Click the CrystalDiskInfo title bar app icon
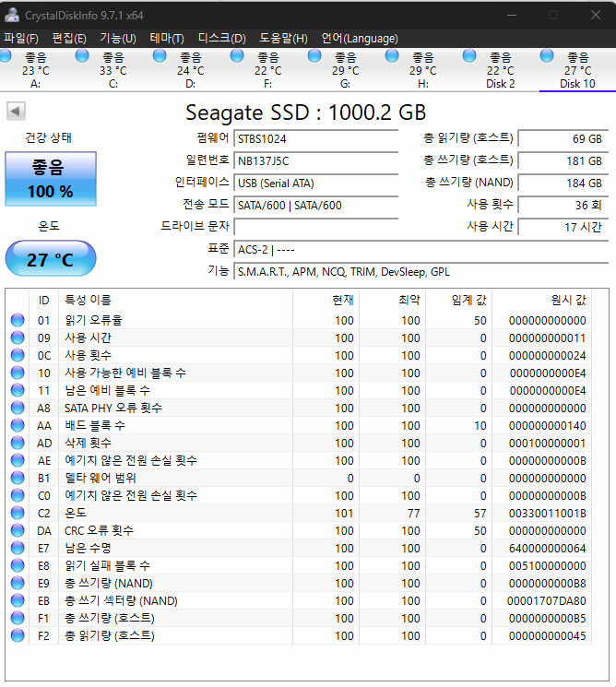 12,15
